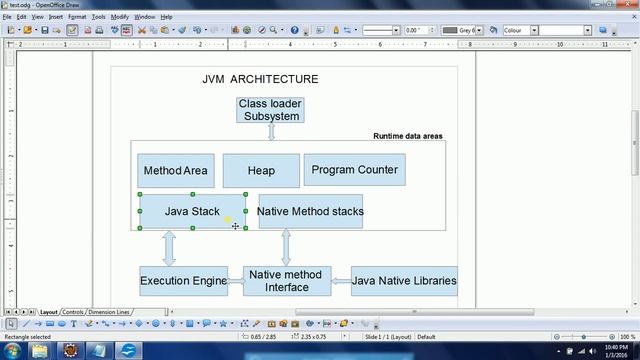Click the New document icon
Screen dimensions: 640x360
11,30
